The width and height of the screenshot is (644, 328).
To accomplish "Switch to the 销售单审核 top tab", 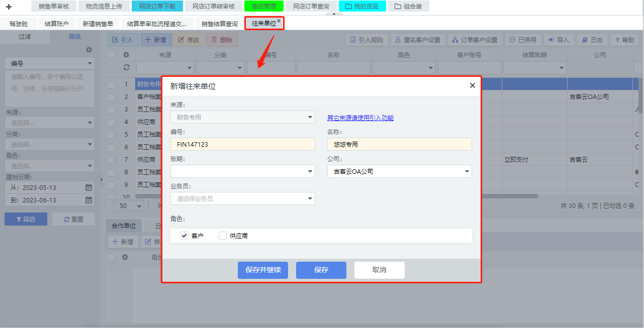I will 54,7.
